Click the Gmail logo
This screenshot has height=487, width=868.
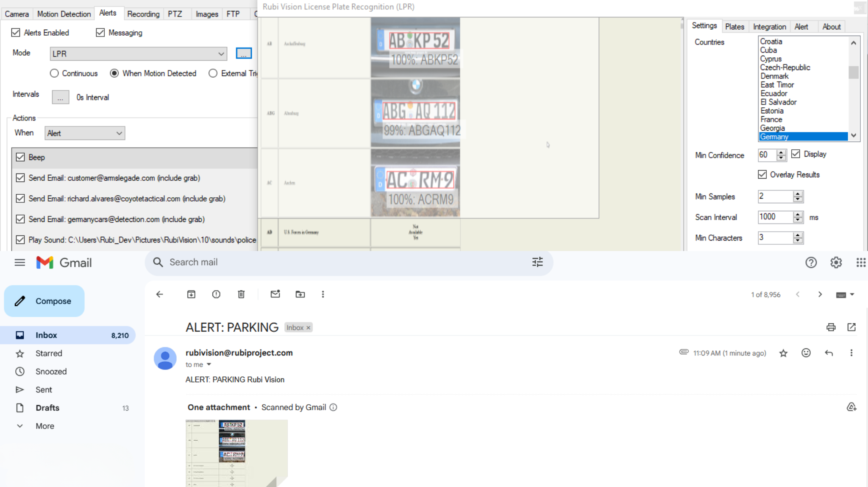coord(64,263)
